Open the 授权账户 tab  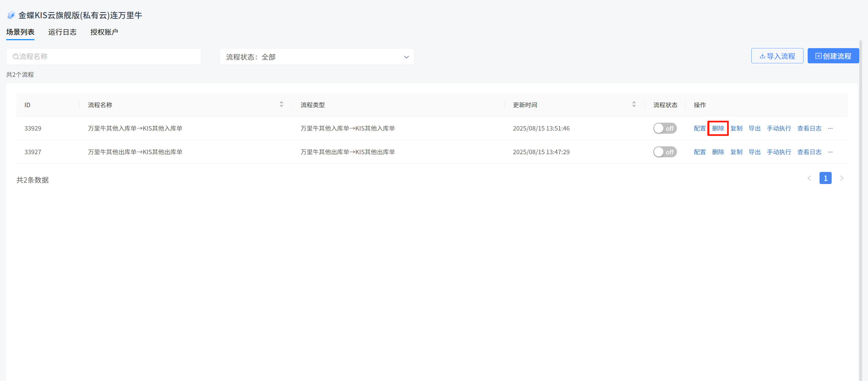pos(104,32)
